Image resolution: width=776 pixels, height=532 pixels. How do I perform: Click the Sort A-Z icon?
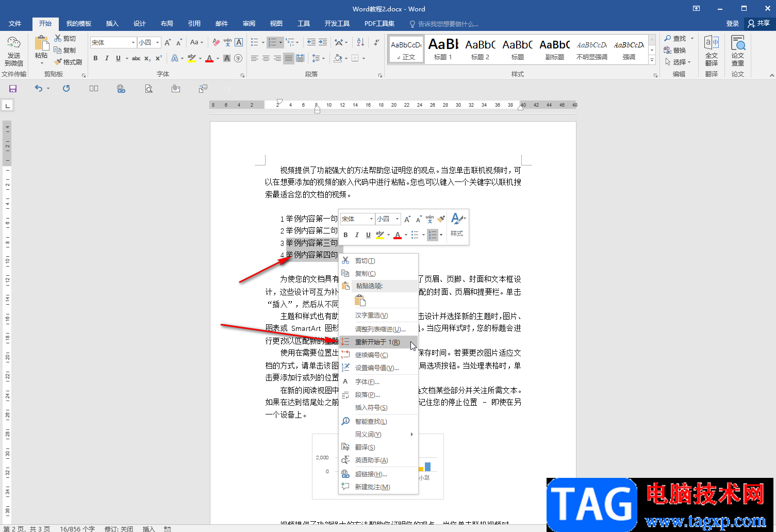pyautogui.click(x=360, y=42)
